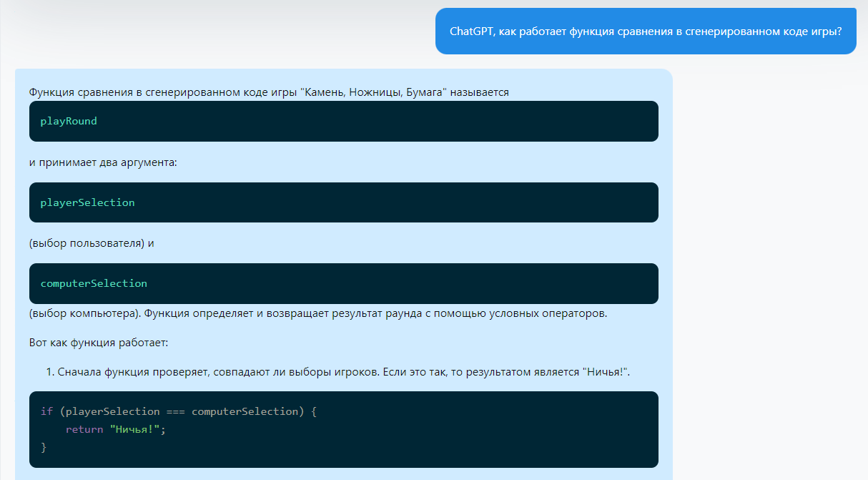The image size is (868, 480).
Task: Click the sentence starting "(выбор компьютера)"
Action: (x=317, y=314)
